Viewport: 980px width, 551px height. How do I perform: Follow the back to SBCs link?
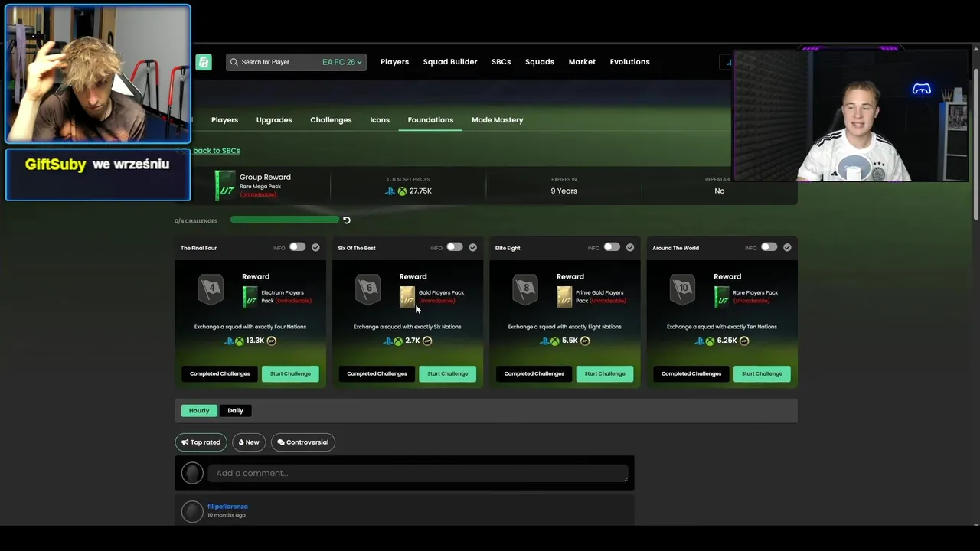pos(216,151)
